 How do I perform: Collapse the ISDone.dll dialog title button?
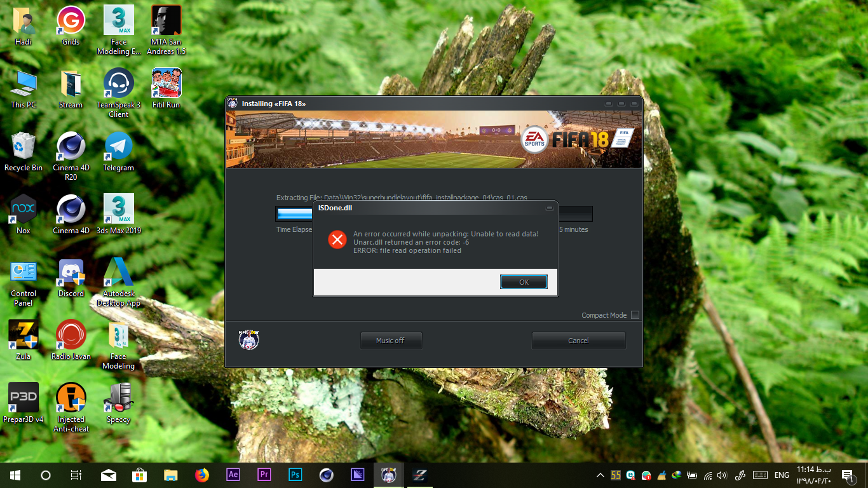point(550,208)
